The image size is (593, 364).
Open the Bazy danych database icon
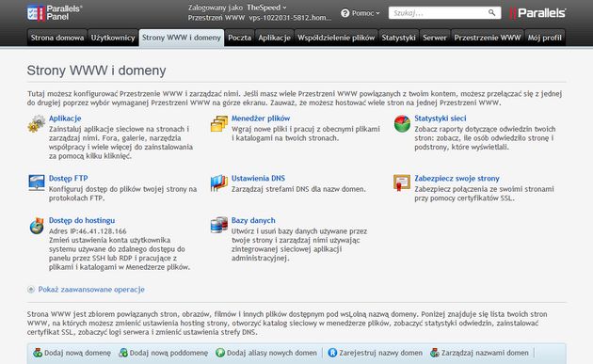pos(219,225)
